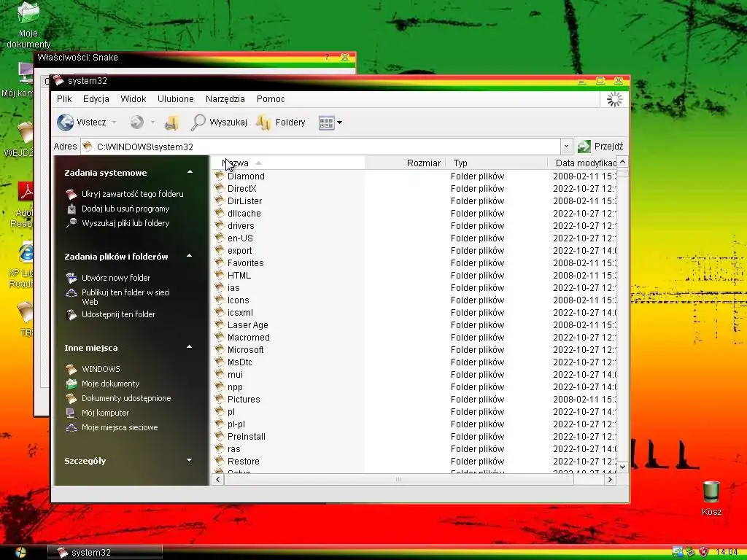This screenshot has width=747, height=560.
Task: Click horizontal scrollbar left arrow
Action: click(x=218, y=480)
